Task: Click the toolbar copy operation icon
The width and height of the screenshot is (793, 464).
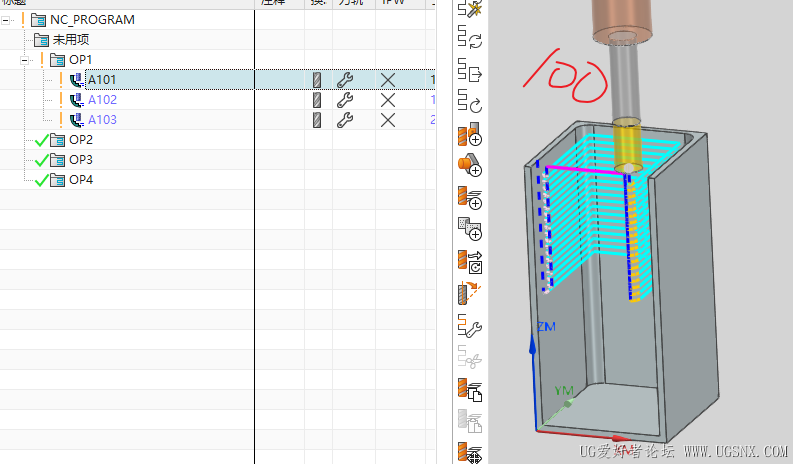Action: click(469, 390)
